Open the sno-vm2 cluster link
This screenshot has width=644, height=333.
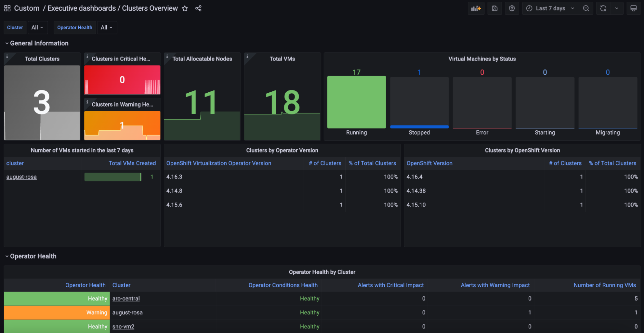[123, 327]
